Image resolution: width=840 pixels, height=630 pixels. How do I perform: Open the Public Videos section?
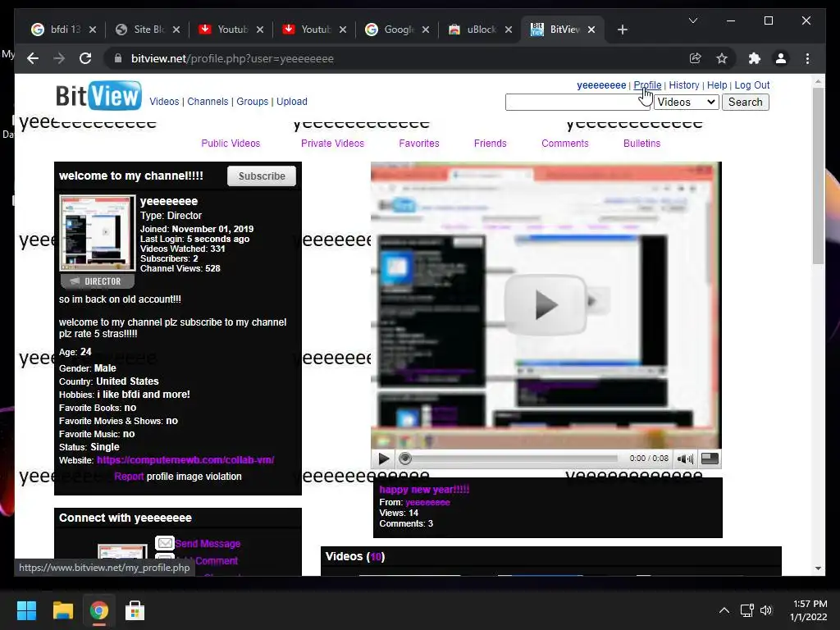pyautogui.click(x=231, y=143)
